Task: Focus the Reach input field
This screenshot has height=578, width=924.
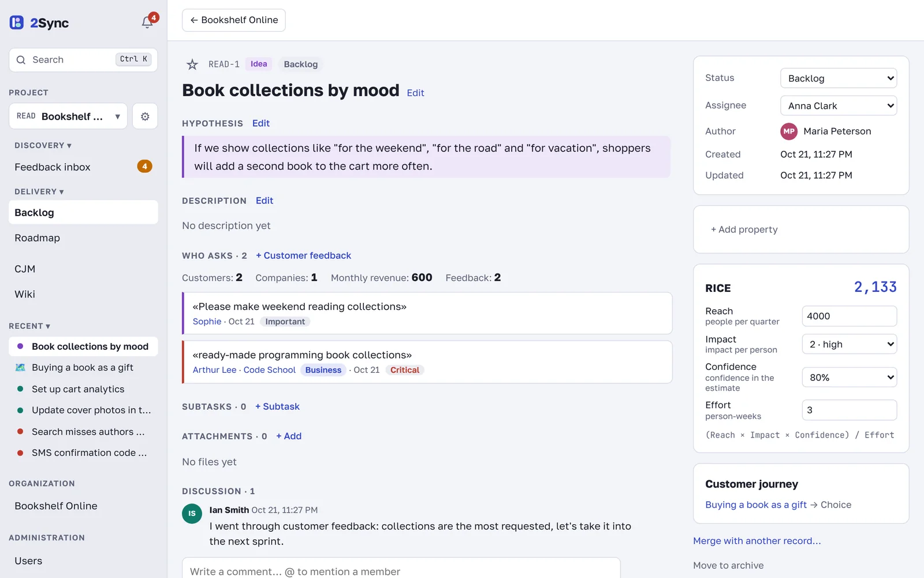Action: pos(850,316)
